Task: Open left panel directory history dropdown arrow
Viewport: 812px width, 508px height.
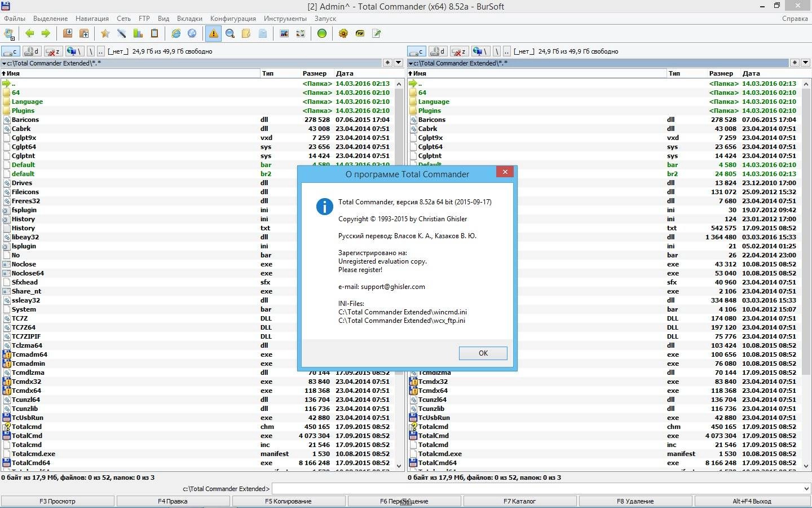Action: (x=398, y=63)
